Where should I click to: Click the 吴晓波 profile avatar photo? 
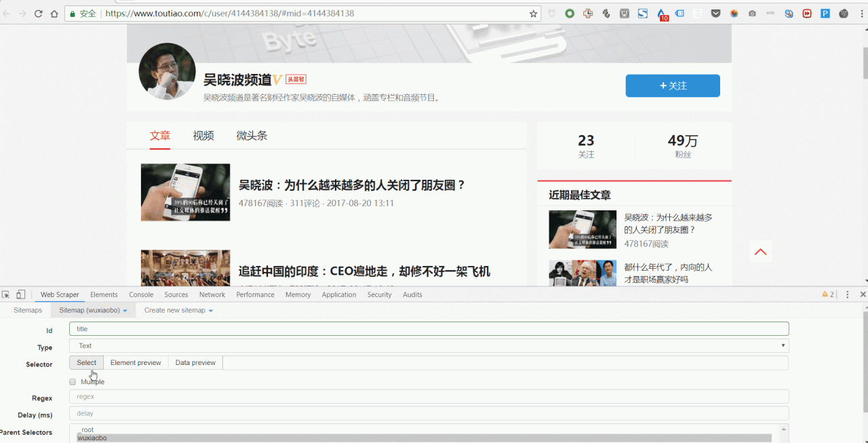tap(167, 71)
